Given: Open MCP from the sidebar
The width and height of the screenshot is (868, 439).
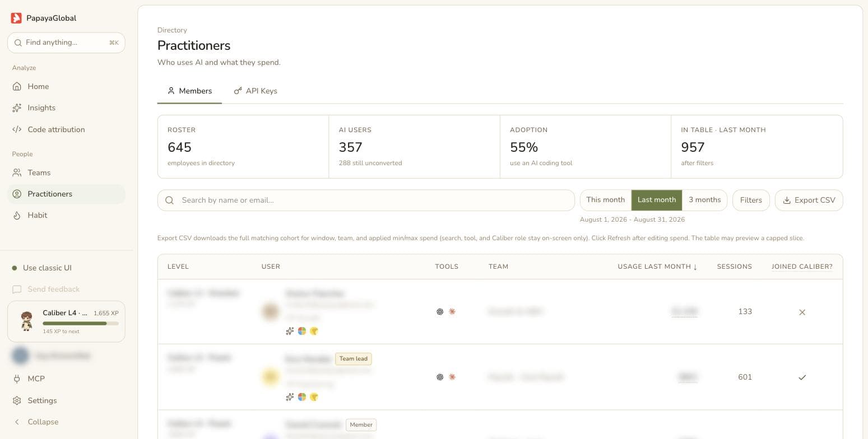Looking at the screenshot, I should coord(66,379).
